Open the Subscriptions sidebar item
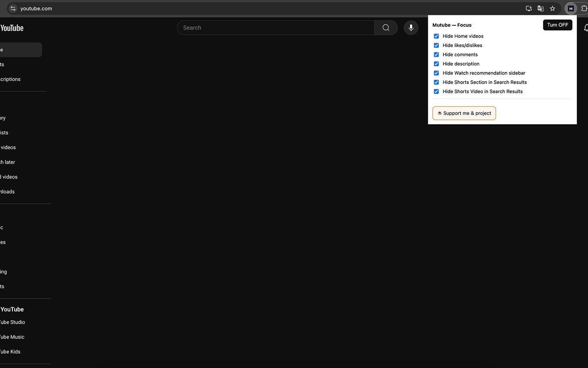The image size is (588, 368). pyautogui.click(x=10, y=79)
